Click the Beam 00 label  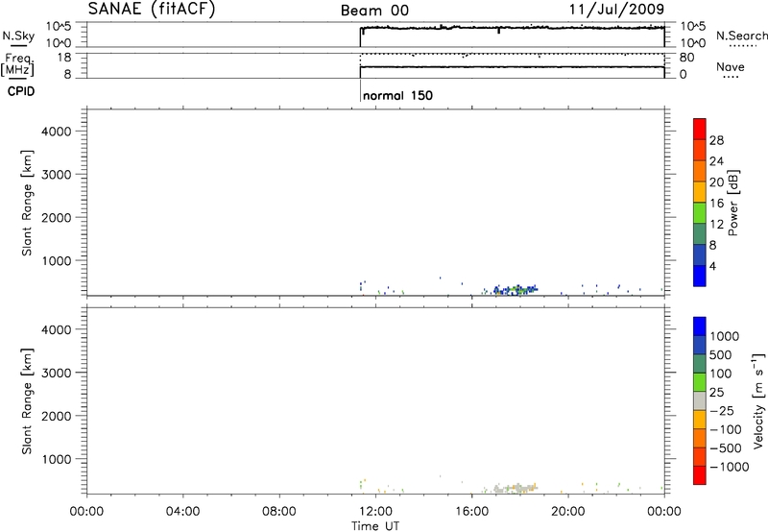point(374,11)
